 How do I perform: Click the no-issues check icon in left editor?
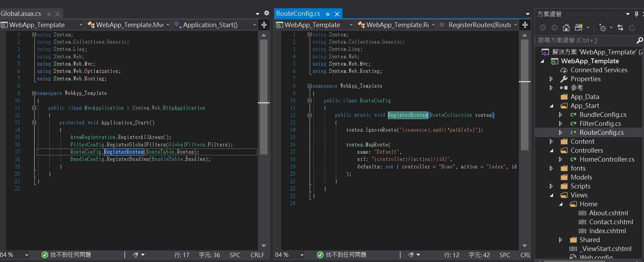point(45,255)
